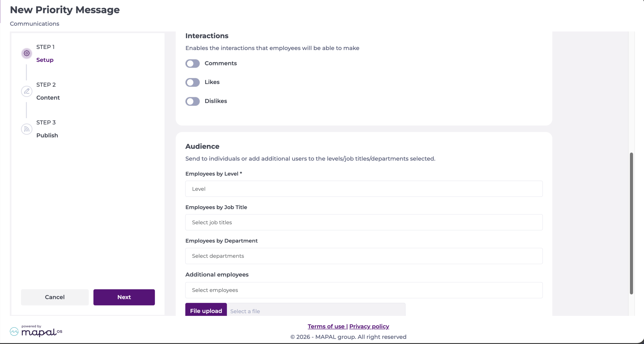This screenshot has width=644, height=344.
Task: Click the Setup gear icon
Action: point(27,53)
